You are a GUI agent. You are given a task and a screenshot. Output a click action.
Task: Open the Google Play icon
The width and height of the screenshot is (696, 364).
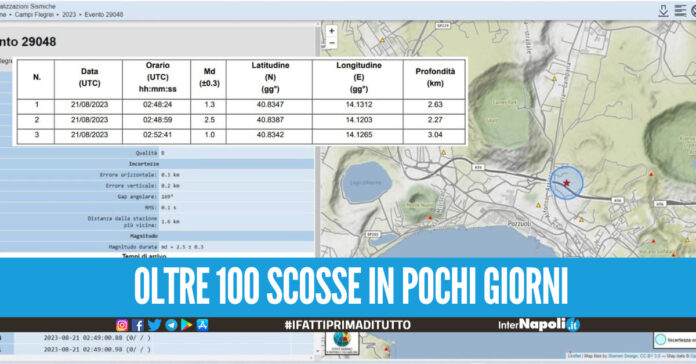click(x=186, y=325)
